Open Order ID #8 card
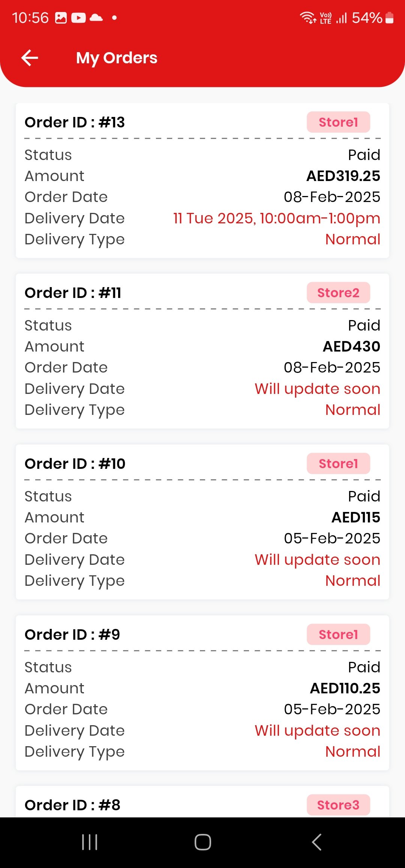This screenshot has width=405, height=868. point(72,805)
